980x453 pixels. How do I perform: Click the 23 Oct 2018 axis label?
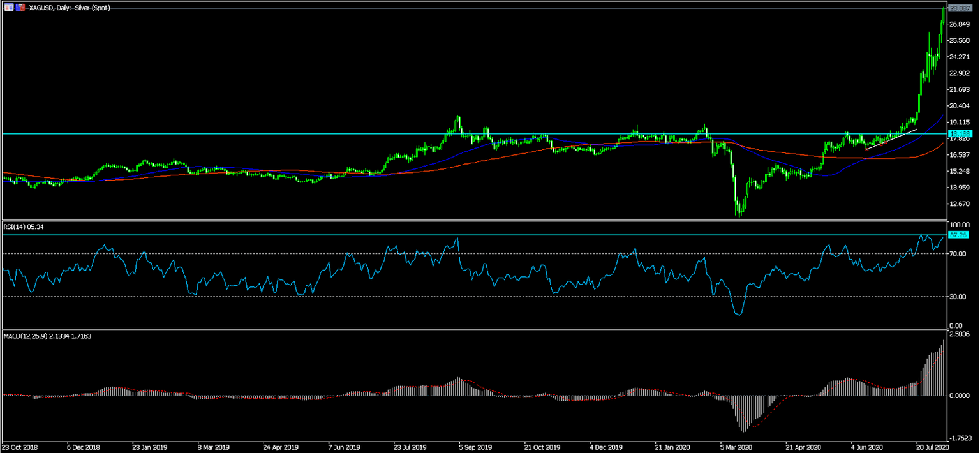coord(20,447)
